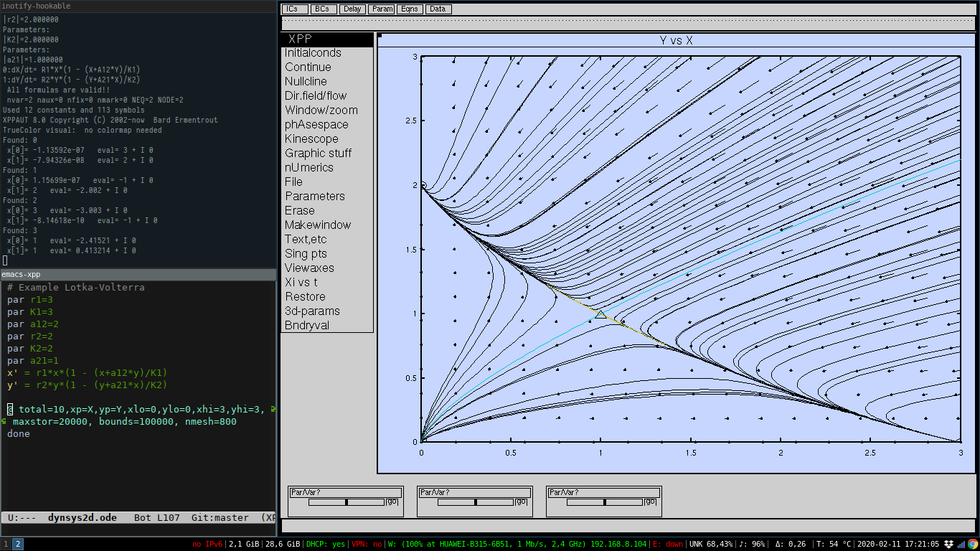This screenshot has height=551, width=980.
Task: Click the y' equation line in emacs
Action: 88,385
